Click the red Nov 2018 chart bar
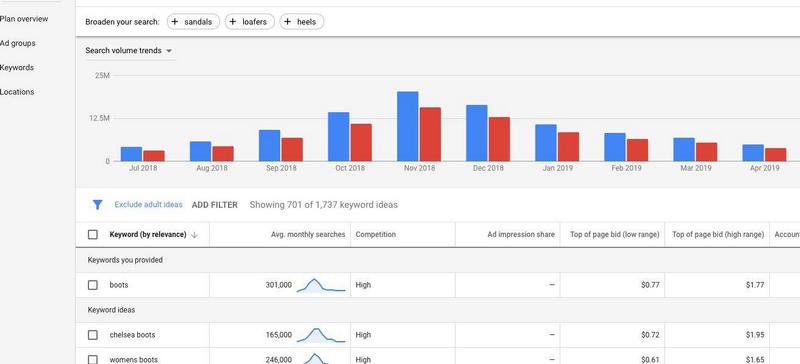This screenshot has height=364, width=800. pyautogui.click(x=430, y=134)
